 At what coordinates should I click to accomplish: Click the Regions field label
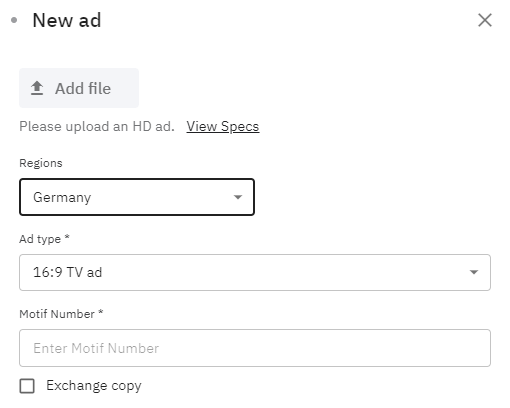tap(41, 163)
